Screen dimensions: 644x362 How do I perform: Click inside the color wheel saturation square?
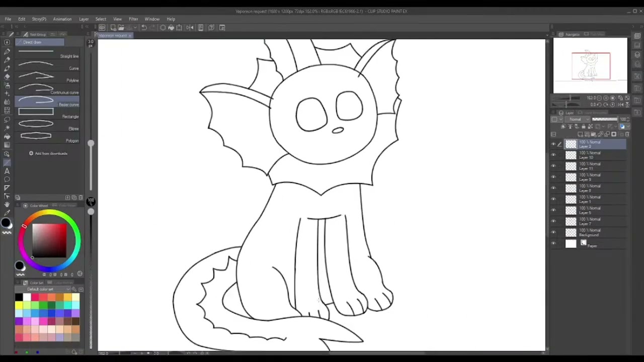(x=49, y=241)
